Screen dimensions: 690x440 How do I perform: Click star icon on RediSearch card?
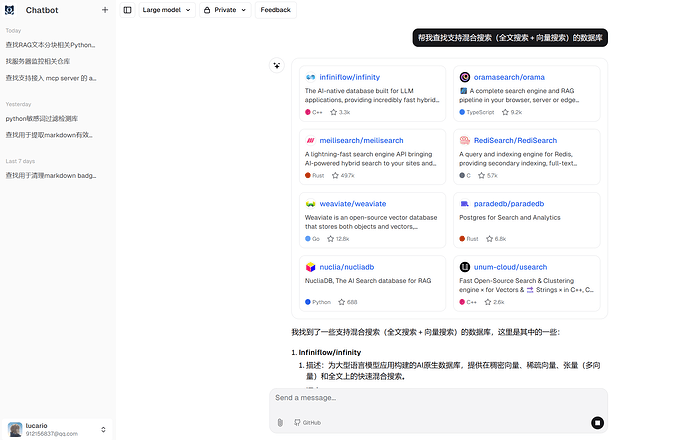pyautogui.click(x=481, y=176)
